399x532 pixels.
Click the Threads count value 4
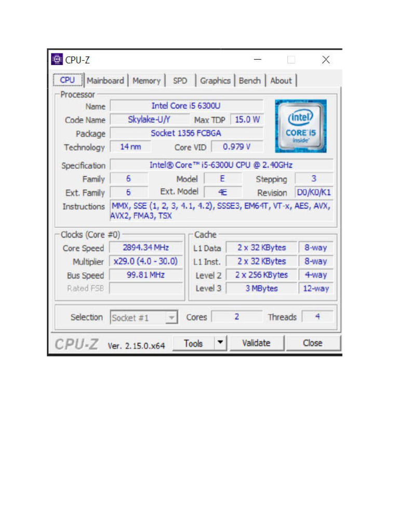click(x=317, y=316)
